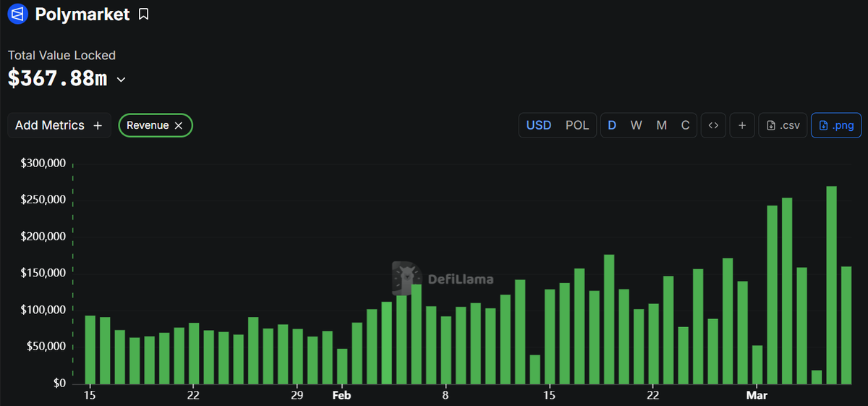
Task: Expand the Total Value Locked chevron
Action: coord(121,80)
